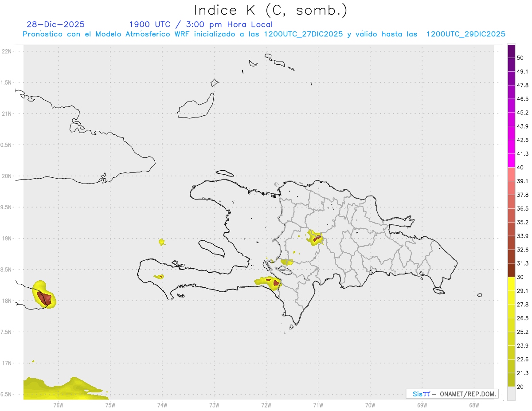Image resolution: width=532 pixels, height=411 pixels.
Task: Click the longitude label "73W"
Action: coord(214,405)
